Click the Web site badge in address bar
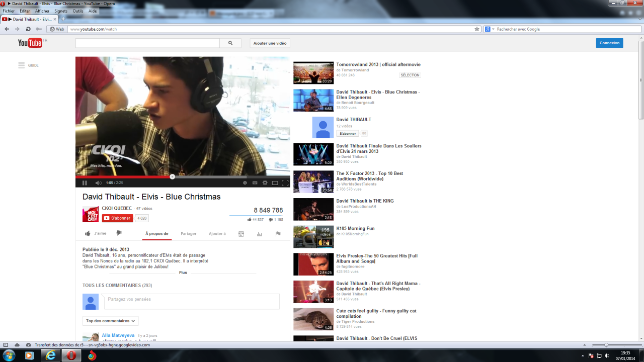The height and width of the screenshot is (362, 644). (x=57, y=29)
